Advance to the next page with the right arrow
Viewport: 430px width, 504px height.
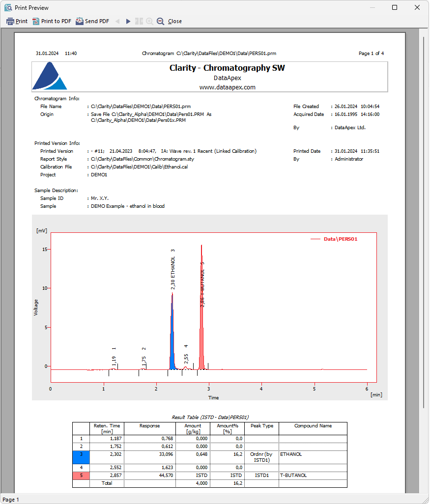pos(128,21)
